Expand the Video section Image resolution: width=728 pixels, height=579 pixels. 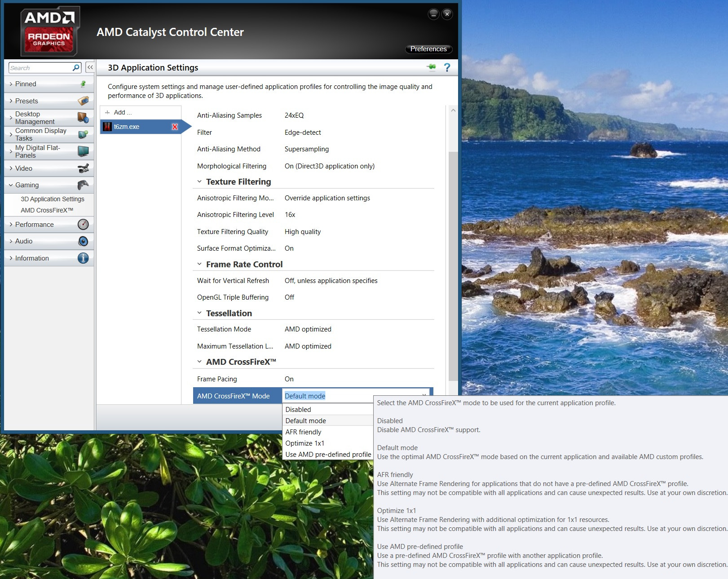(11, 168)
